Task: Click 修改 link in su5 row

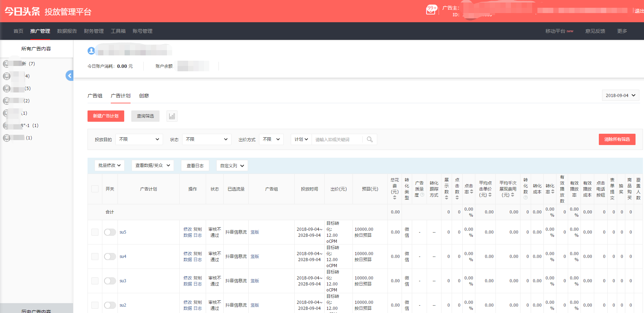Action: click(188, 229)
